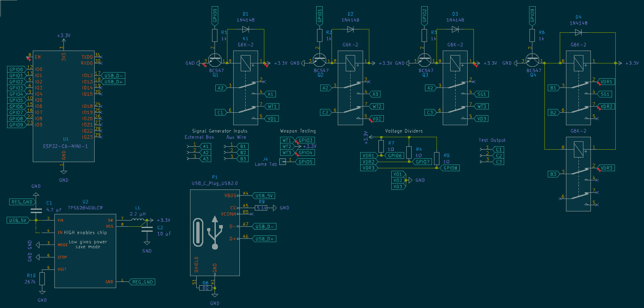The image size is (644, 308).
Task: Click the REG_GND label near capacitor C1
Action: pyautogui.click(x=21, y=202)
